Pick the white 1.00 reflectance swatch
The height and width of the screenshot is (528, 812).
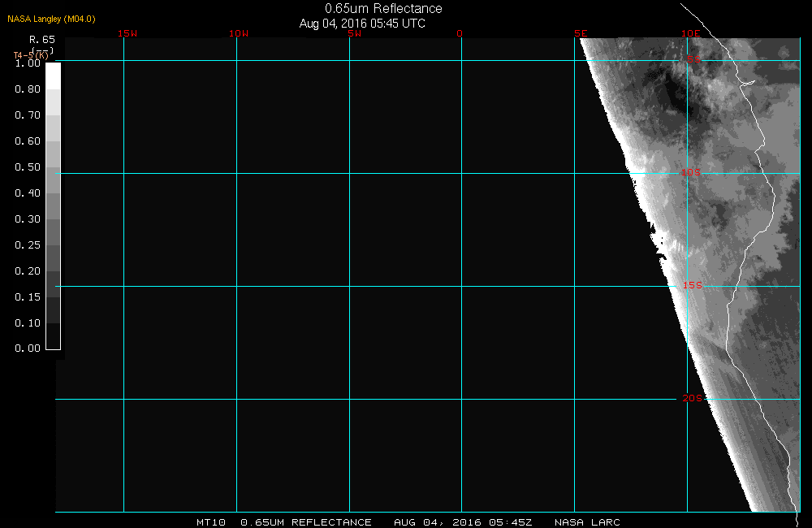point(53,76)
